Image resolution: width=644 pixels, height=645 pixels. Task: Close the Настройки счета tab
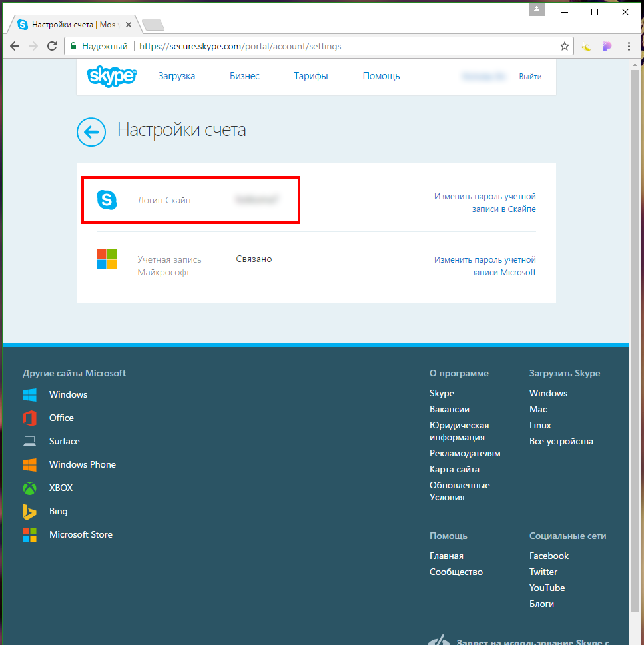pyautogui.click(x=129, y=25)
